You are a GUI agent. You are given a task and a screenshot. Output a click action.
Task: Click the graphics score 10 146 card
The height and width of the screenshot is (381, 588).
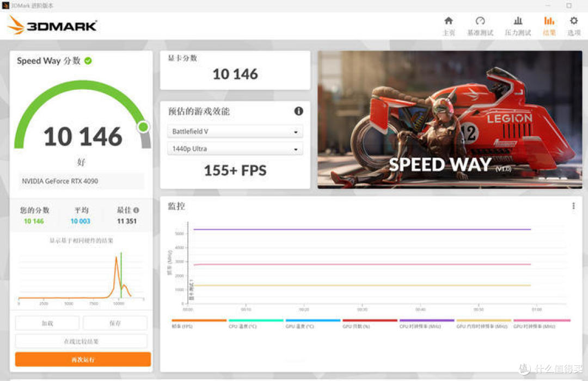click(x=235, y=70)
